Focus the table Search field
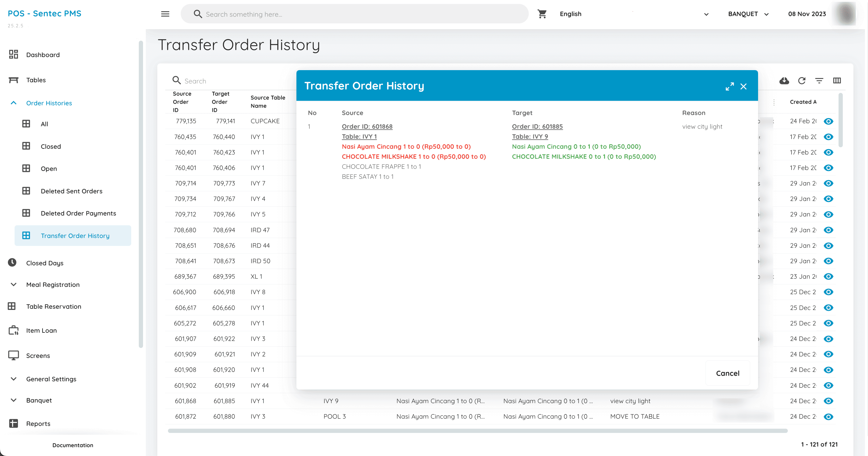 pyautogui.click(x=233, y=81)
